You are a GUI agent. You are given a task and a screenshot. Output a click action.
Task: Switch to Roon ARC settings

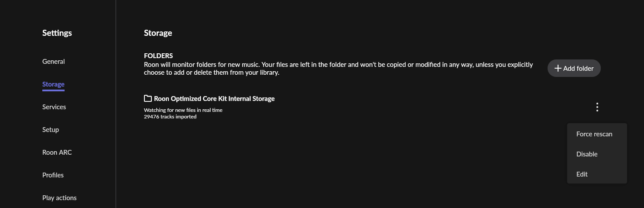click(57, 153)
